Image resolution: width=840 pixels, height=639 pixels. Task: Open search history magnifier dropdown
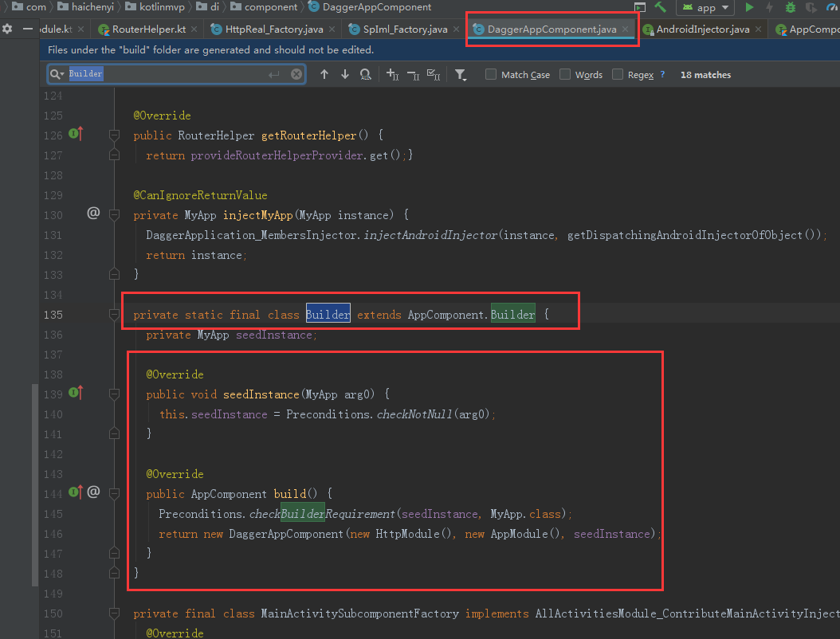(57, 74)
